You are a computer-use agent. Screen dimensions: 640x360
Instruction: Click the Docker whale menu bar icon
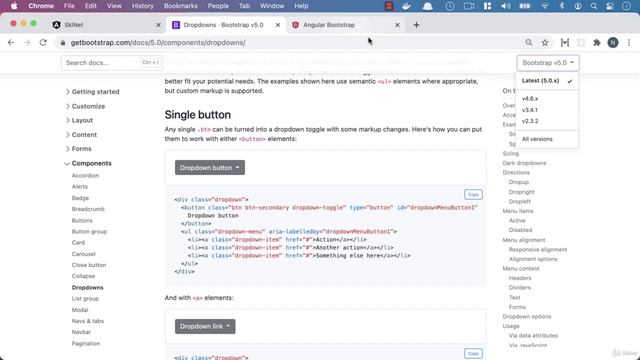click(x=407, y=6)
